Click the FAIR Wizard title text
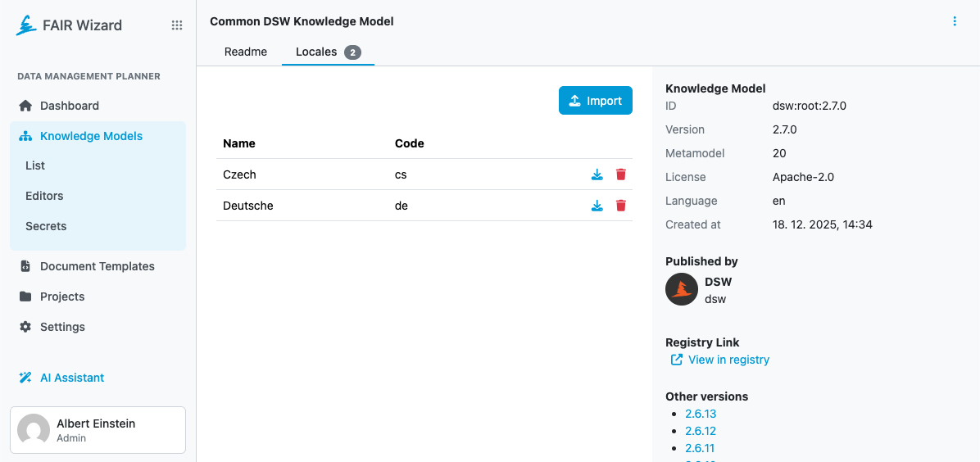This screenshot has width=980, height=462. coord(82,25)
